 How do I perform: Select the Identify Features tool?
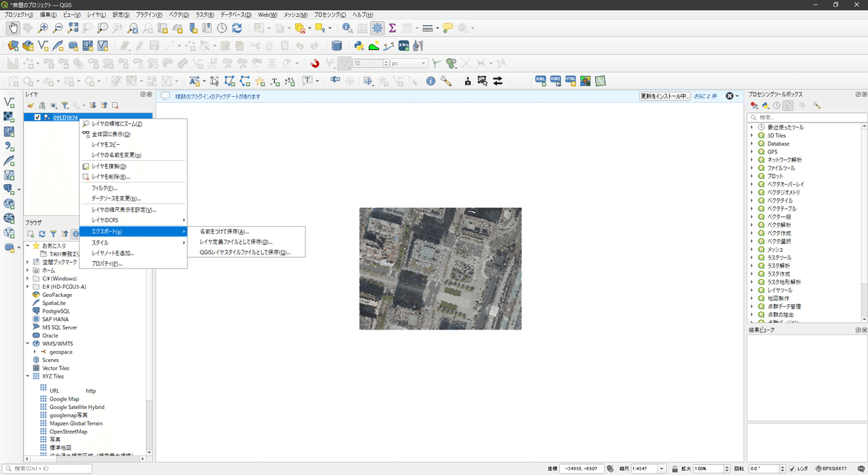click(346, 28)
